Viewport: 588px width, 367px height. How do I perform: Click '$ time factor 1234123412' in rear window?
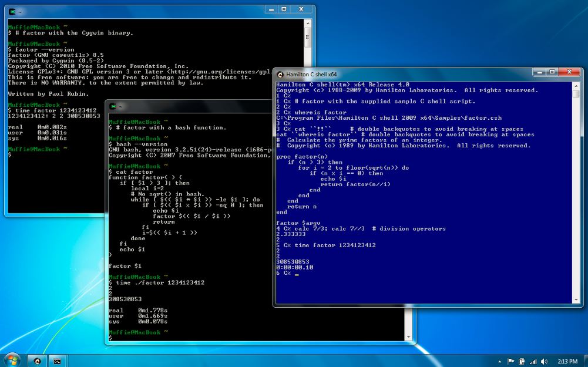pyautogui.click(x=52, y=110)
